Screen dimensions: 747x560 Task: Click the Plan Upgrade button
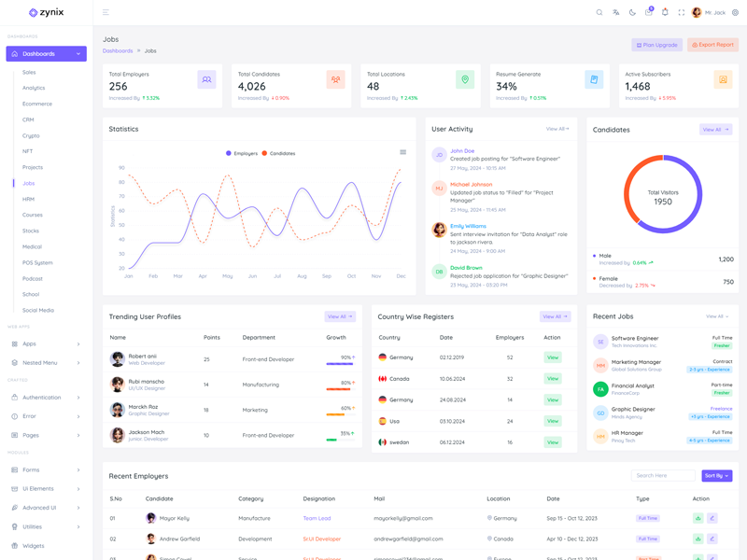[656, 45]
